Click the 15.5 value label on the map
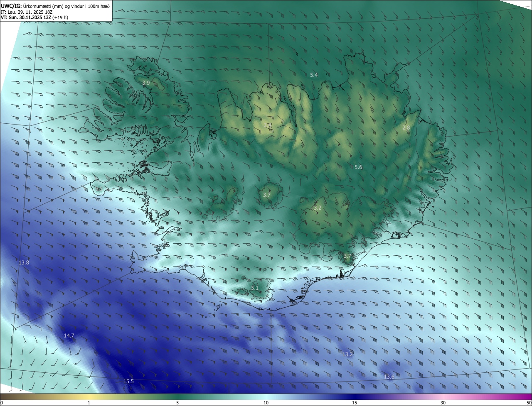This screenshot has width=532, height=406. (129, 381)
